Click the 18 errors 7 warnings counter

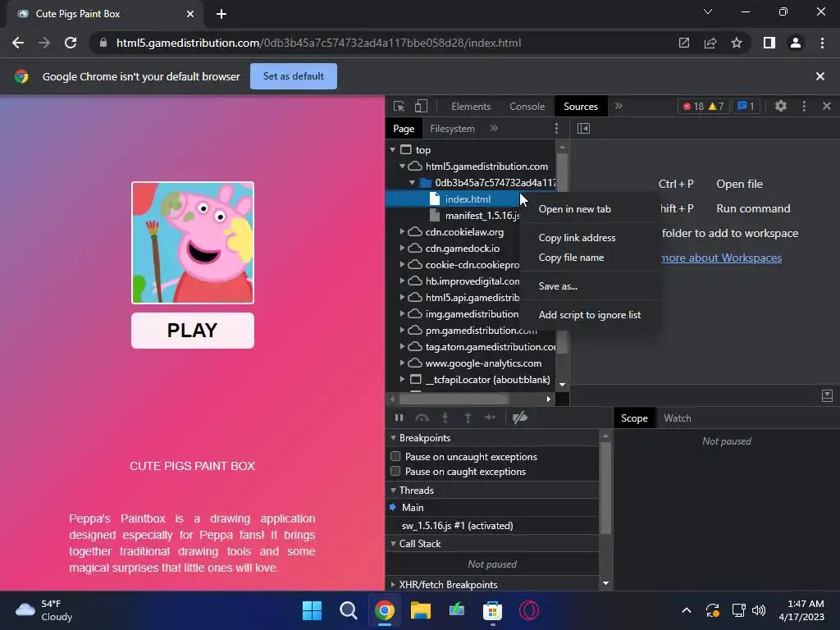click(703, 106)
